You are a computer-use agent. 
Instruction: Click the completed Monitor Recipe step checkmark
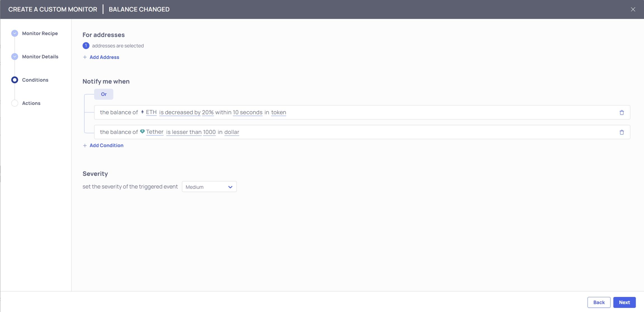15,33
